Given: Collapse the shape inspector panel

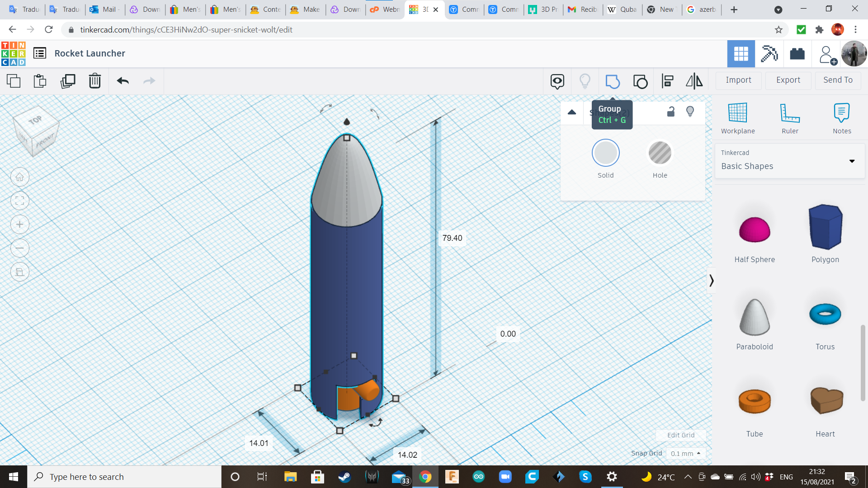Looking at the screenshot, I should (572, 112).
